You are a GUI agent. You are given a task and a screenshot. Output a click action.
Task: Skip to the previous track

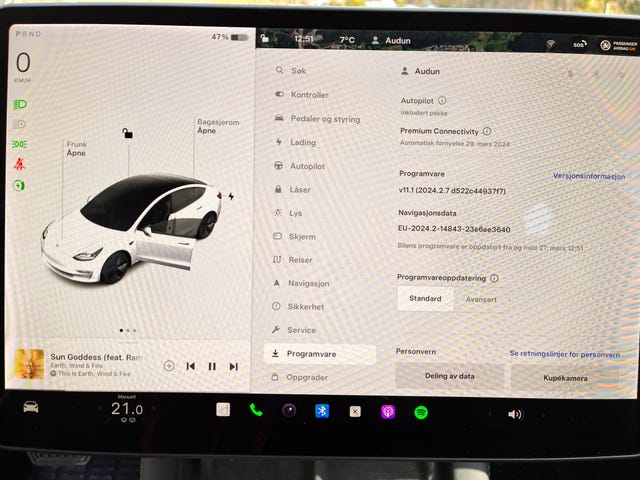click(x=190, y=366)
